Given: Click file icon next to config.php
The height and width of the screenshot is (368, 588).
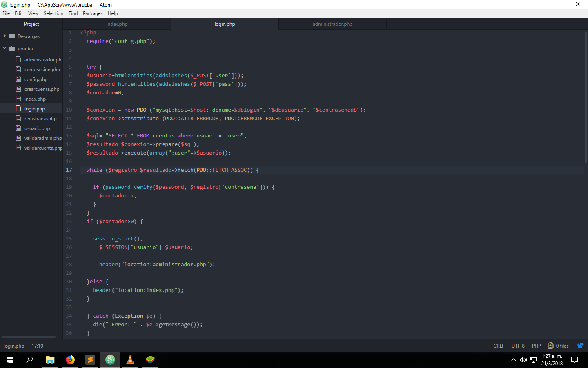Looking at the screenshot, I should tap(18, 79).
